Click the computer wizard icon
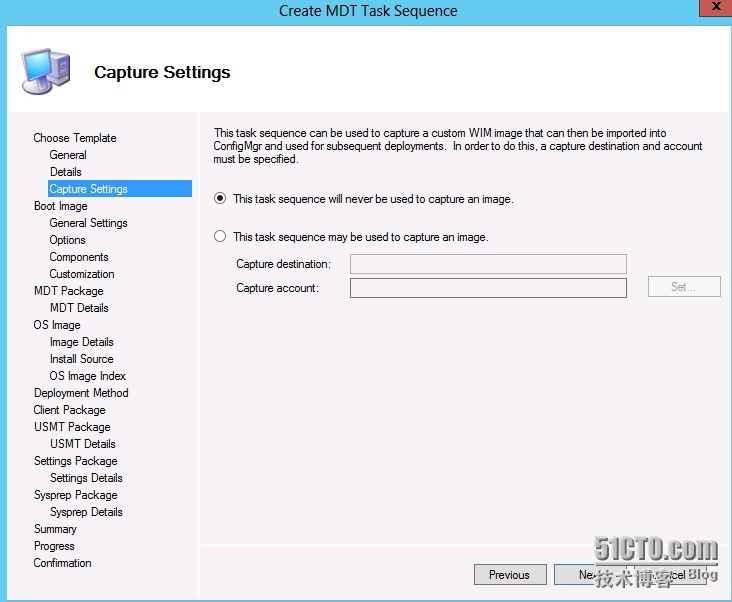732x602 pixels. point(45,71)
